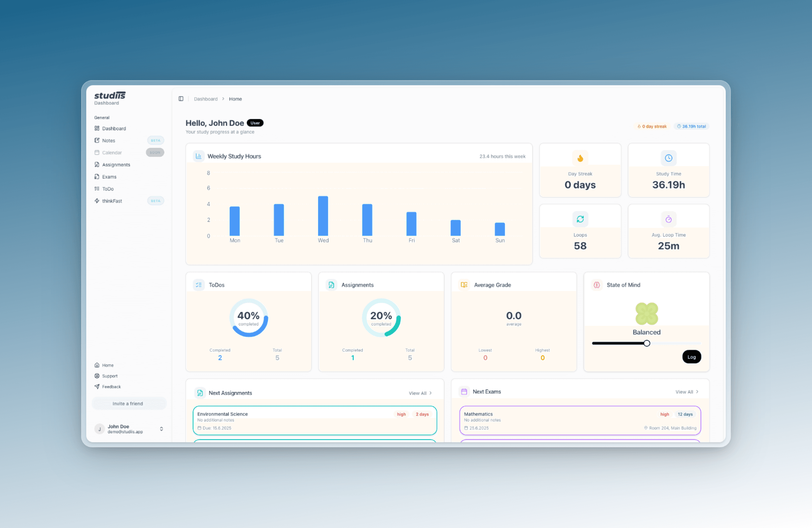Send Feedback via the paper plane icon
The width and height of the screenshot is (812, 528).
(97, 387)
